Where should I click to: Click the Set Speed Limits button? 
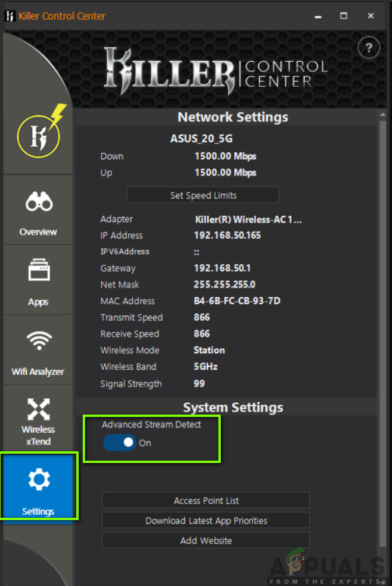point(203,195)
